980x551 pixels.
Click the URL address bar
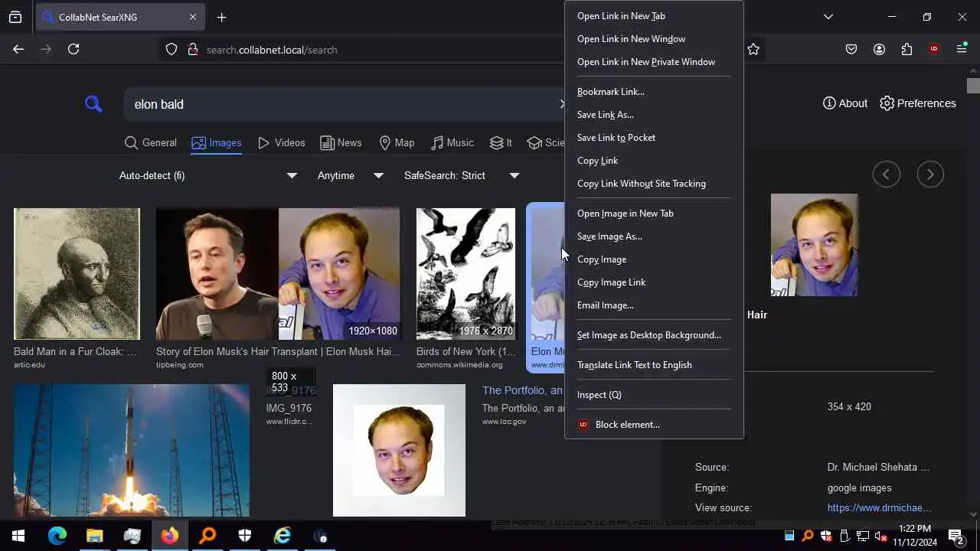click(x=383, y=50)
